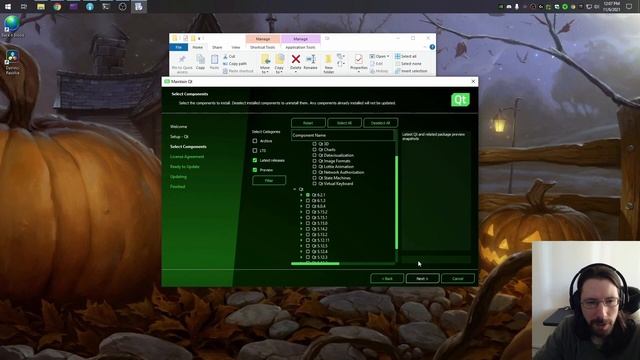Click Copy path in the File Explorer ribbon
Screen dimensions: 640x360
point(235,64)
